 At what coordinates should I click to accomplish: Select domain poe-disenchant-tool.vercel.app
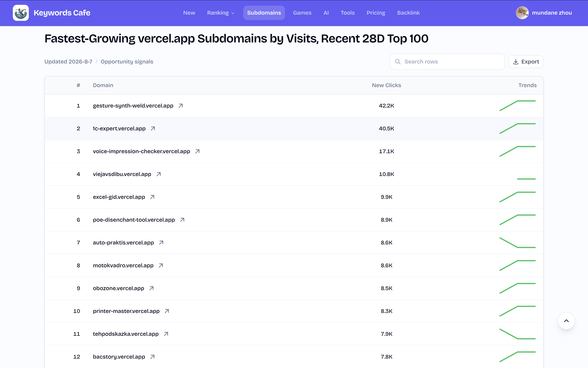(134, 220)
